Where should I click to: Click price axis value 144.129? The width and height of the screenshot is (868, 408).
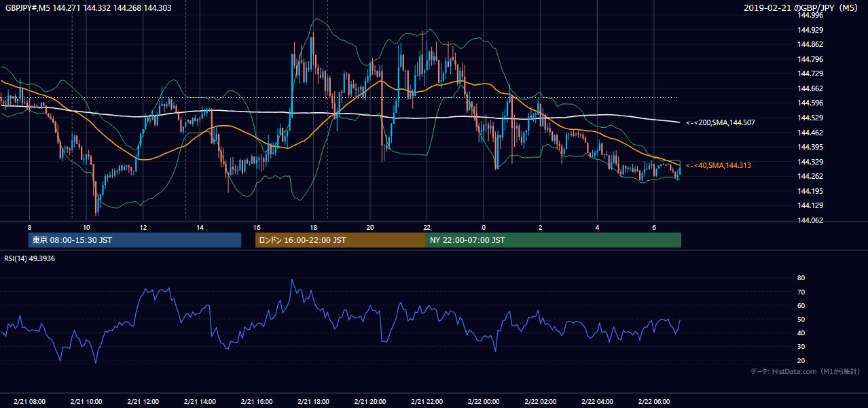click(811, 205)
